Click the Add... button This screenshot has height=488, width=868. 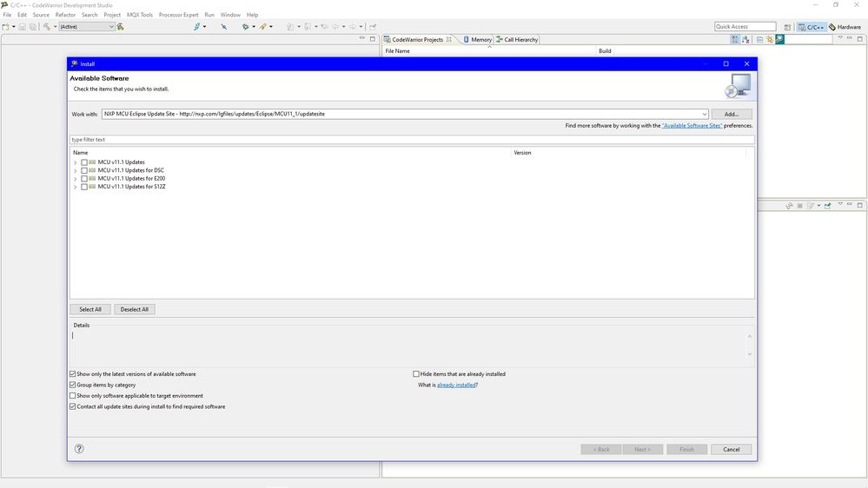pyautogui.click(x=732, y=114)
